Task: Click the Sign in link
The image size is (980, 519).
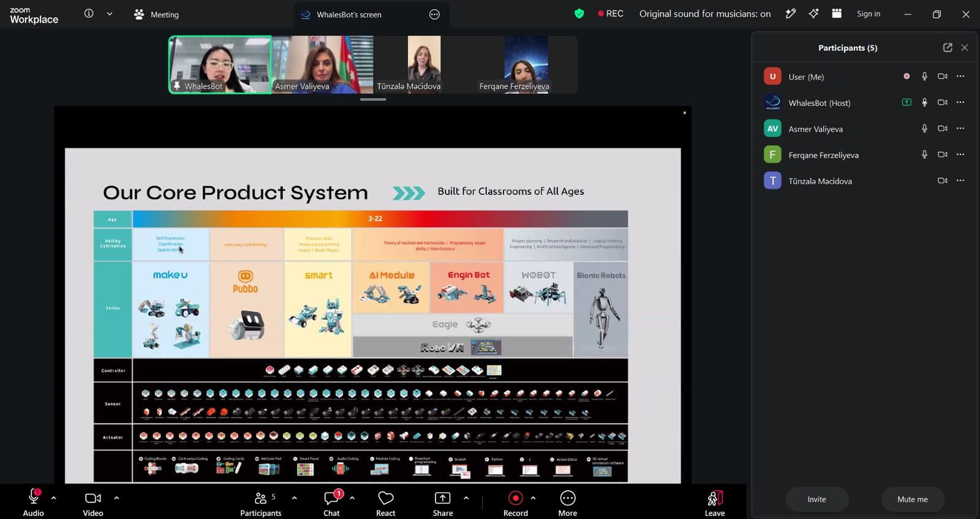Action: coord(869,14)
